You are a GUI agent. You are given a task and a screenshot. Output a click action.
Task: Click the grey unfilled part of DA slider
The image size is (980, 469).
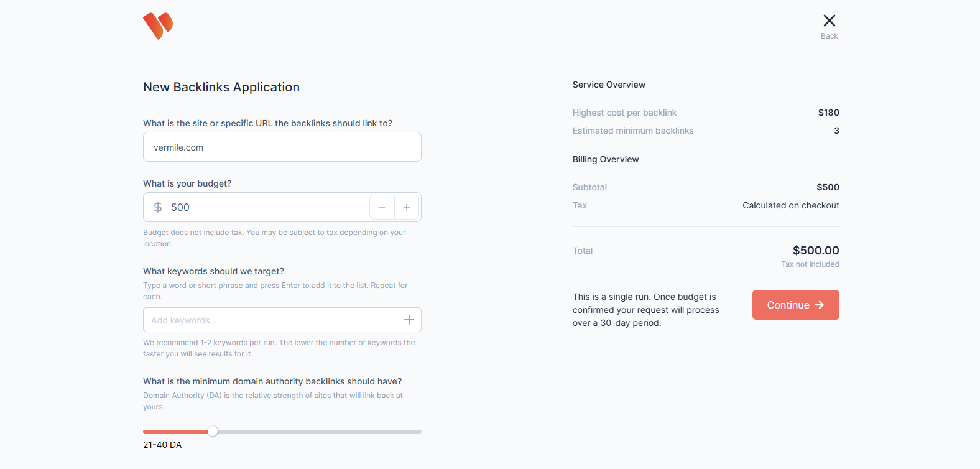(x=317, y=431)
